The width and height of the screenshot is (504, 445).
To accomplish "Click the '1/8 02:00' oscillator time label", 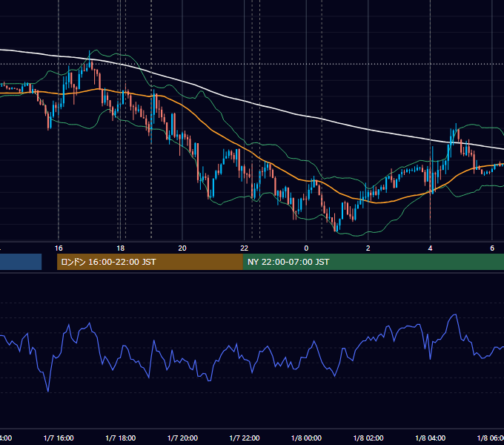I will (x=368, y=438).
